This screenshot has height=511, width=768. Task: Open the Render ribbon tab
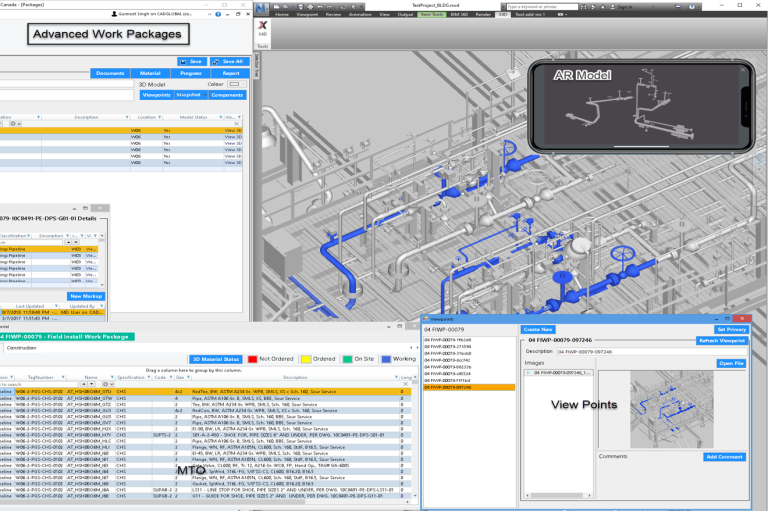483,15
